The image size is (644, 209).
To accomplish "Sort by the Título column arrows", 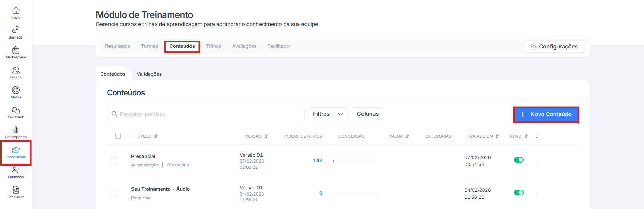I will (x=156, y=136).
